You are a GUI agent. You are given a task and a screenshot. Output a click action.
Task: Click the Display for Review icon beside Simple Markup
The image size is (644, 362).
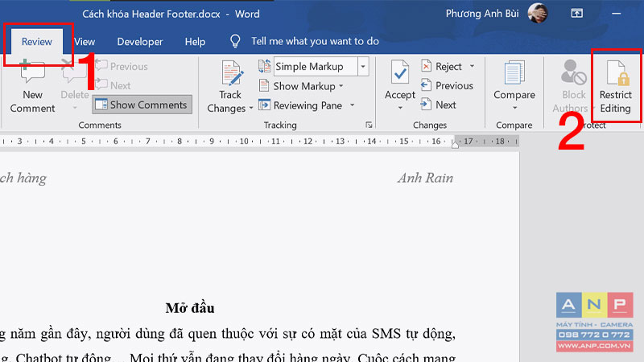point(265,66)
